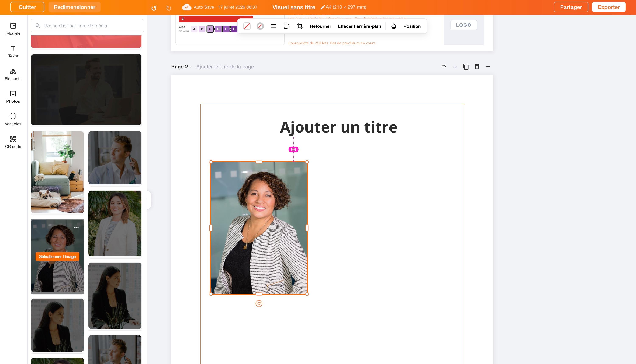Move Page 2 up with arrow
This screenshot has width=636, height=364.
444,67
